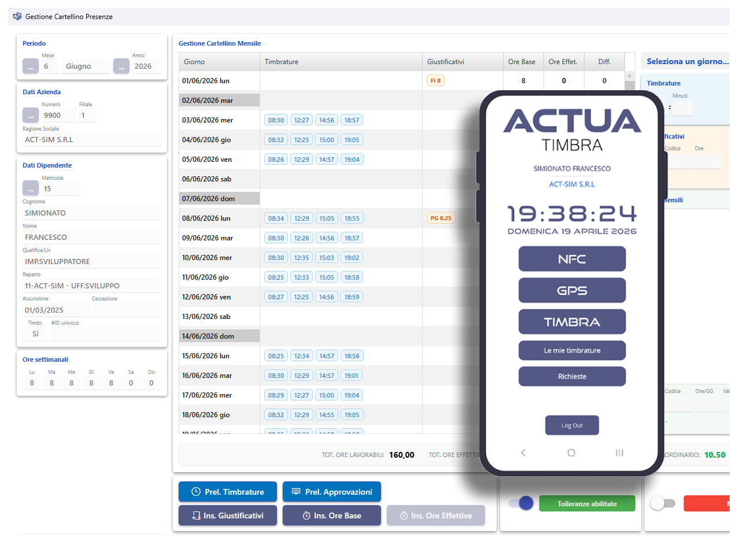
Task: Toggle the switch beside the red button
Action: click(663, 503)
